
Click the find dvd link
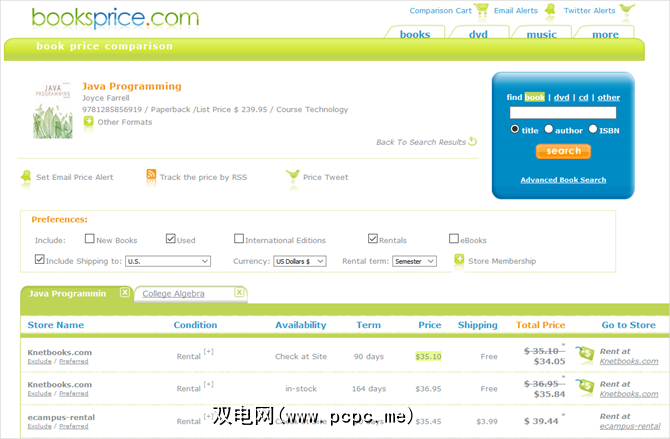[x=561, y=97]
